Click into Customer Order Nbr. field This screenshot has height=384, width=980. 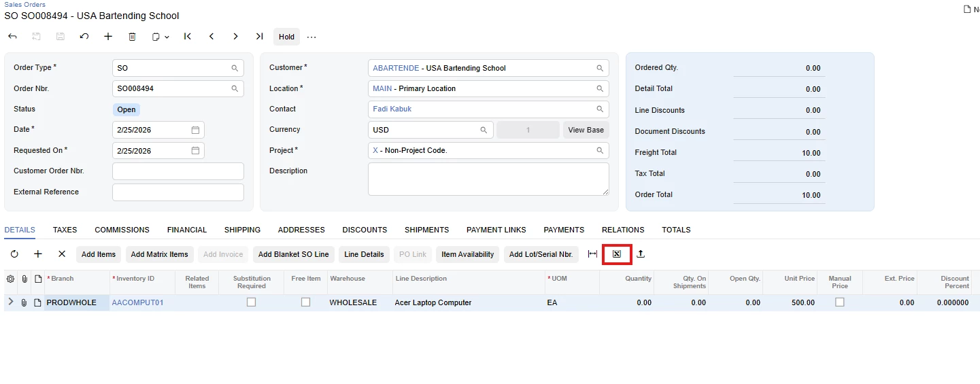click(178, 171)
